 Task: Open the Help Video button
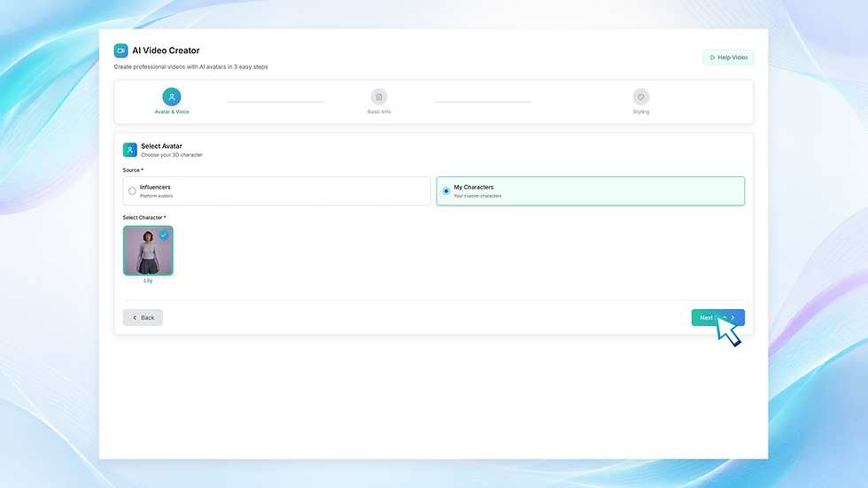[728, 58]
